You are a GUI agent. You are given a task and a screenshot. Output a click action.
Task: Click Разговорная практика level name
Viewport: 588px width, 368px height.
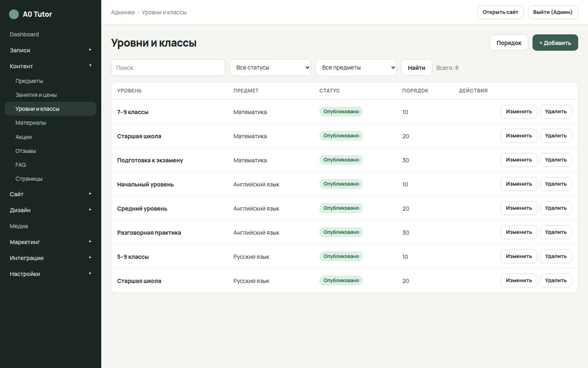pos(149,233)
